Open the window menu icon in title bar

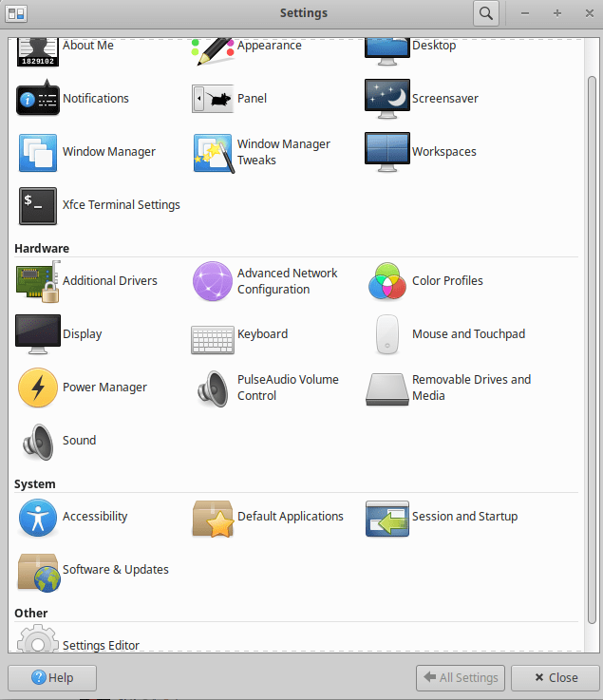[x=16, y=13]
